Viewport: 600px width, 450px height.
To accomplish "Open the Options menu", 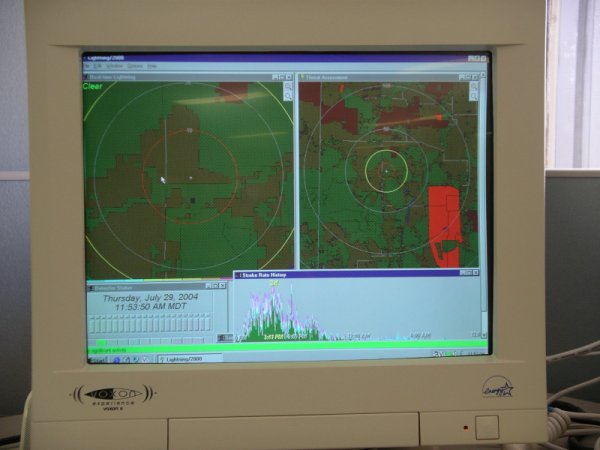I will coord(134,67).
